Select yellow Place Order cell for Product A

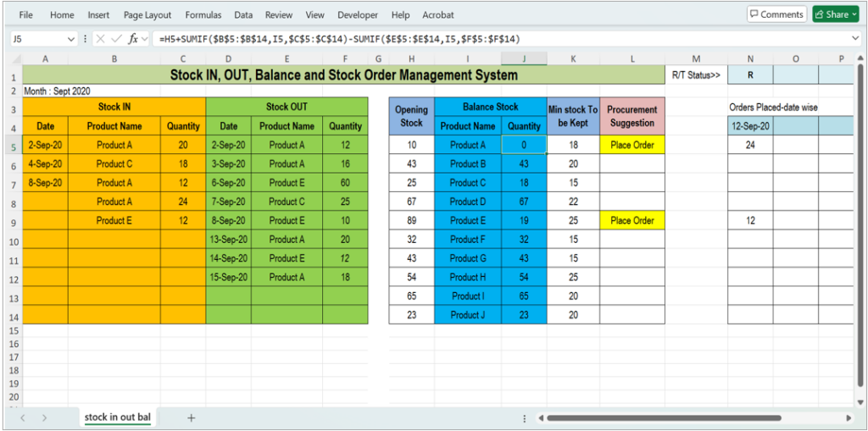point(632,145)
